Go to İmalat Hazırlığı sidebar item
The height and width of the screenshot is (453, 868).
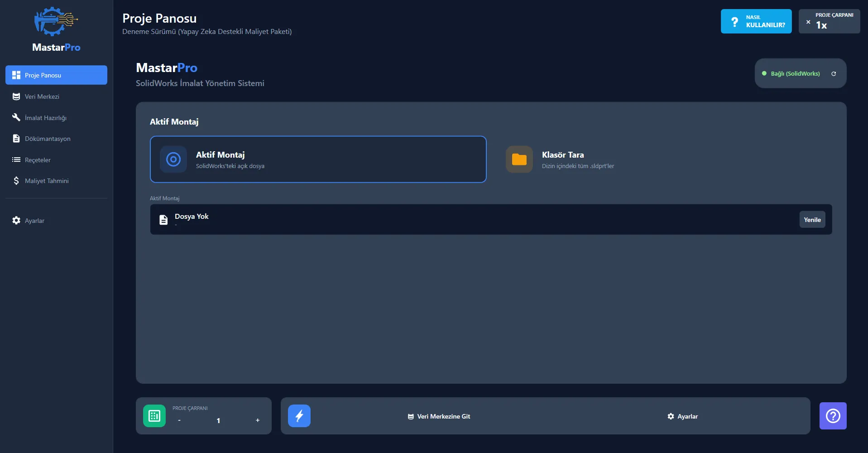pyautogui.click(x=45, y=118)
